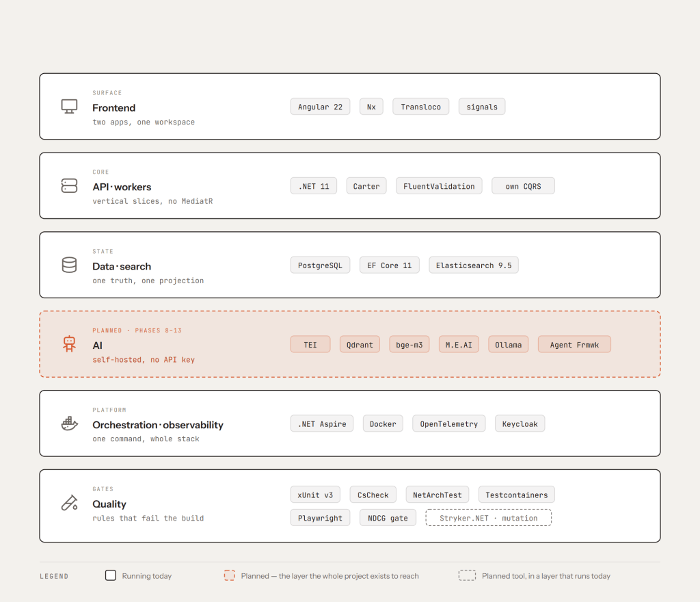700x602 pixels.
Task: Select the Nx chip
Action: click(371, 107)
